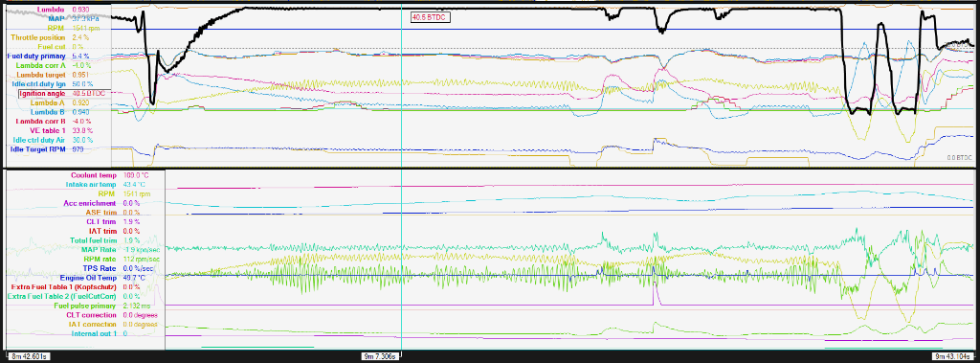Screen dimensions: 980x363
Task: Click the 9m 7.306s cursor time marker
Action: click(x=379, y=356)
